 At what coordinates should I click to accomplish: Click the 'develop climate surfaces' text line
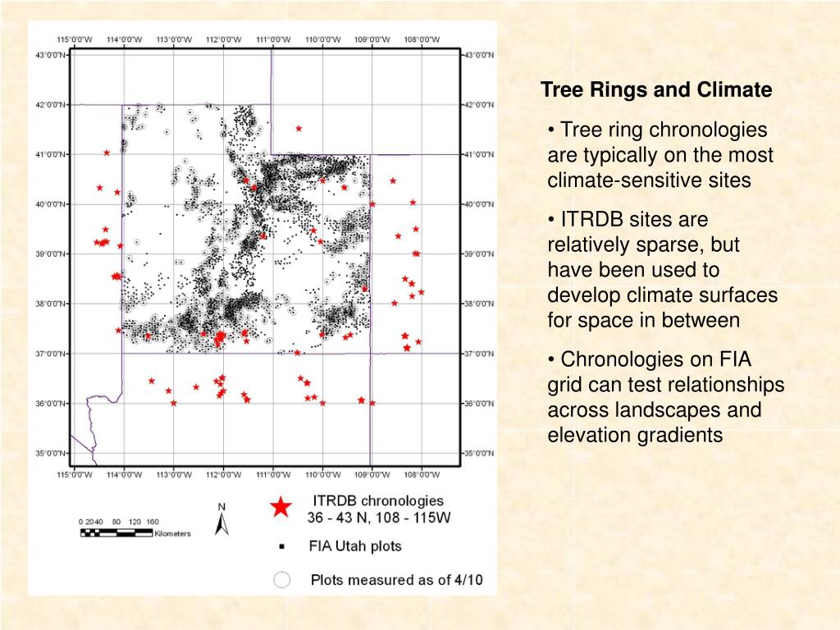tap(663, 295)
